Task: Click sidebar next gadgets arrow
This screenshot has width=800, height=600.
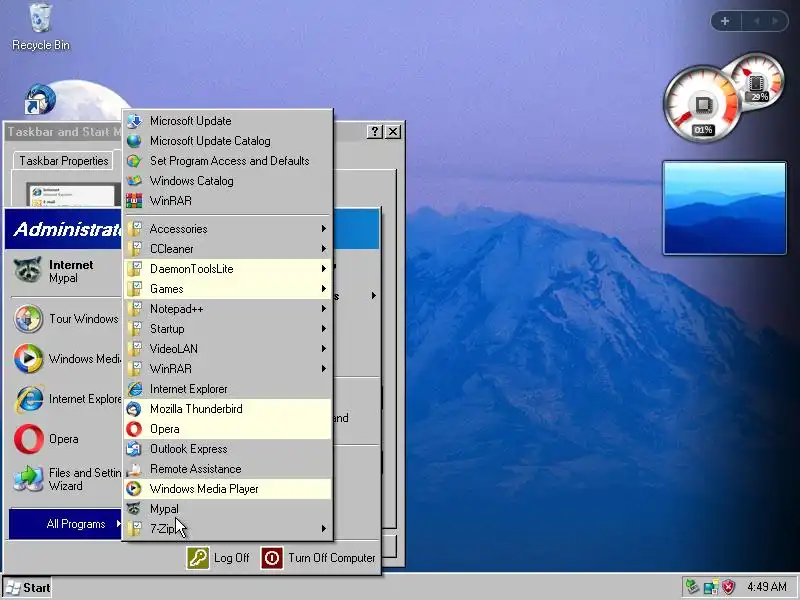Action: 775,21
